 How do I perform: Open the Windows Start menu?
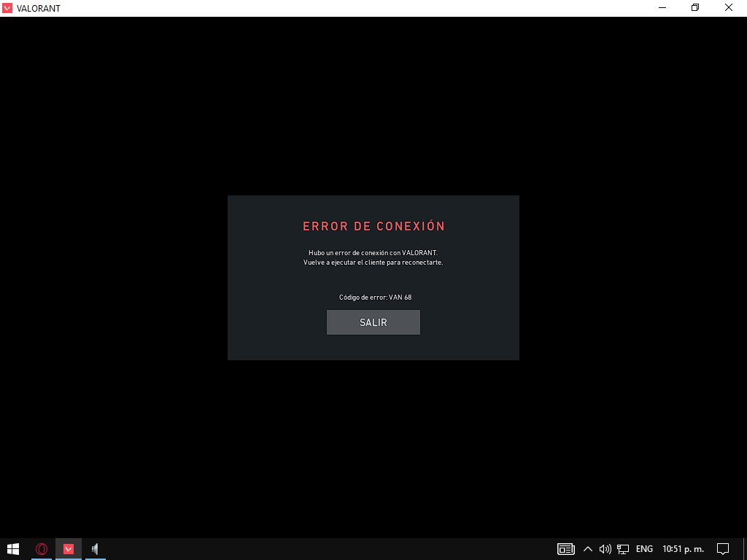[x=13, y=549]
